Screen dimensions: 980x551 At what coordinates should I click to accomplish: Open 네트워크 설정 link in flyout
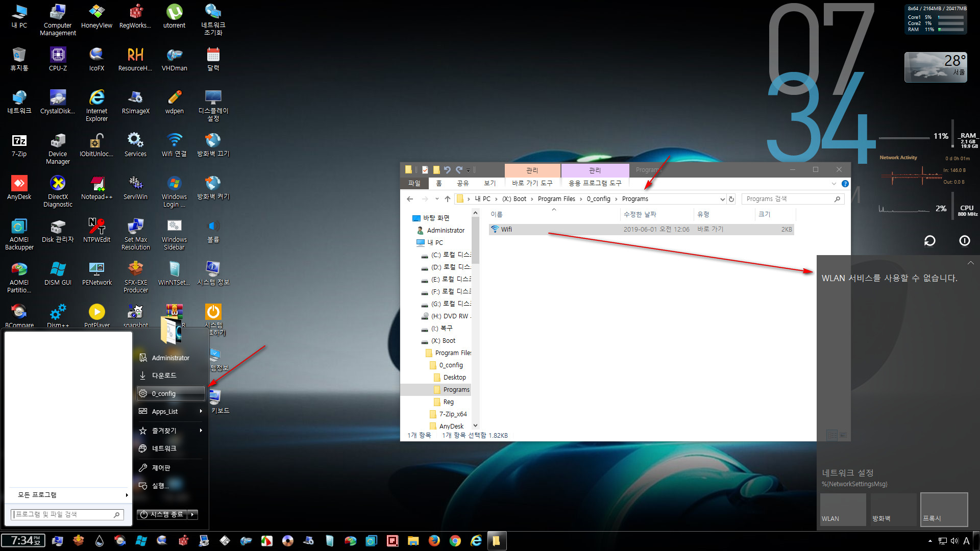click(847, 473)
